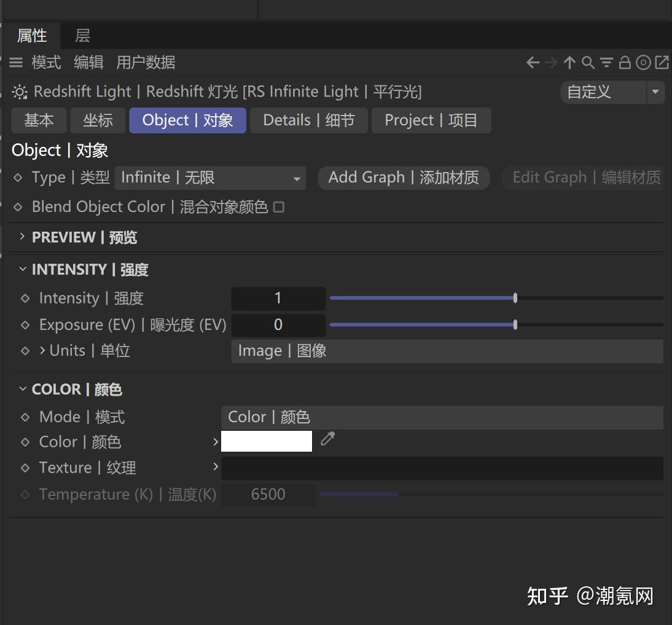This screenshot has height=625, width=672.
Task: Click the Exposure value input field
Action: pos(278,324)
